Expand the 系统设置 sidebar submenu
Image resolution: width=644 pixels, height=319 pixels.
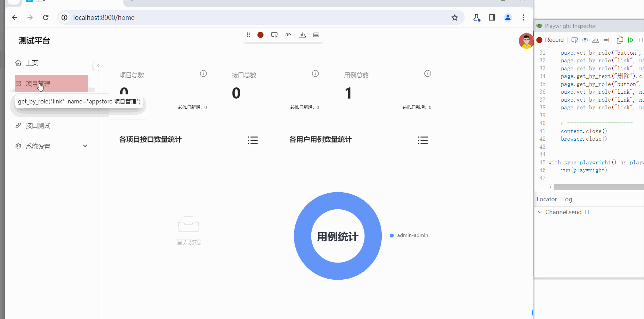tap(51, 146)
